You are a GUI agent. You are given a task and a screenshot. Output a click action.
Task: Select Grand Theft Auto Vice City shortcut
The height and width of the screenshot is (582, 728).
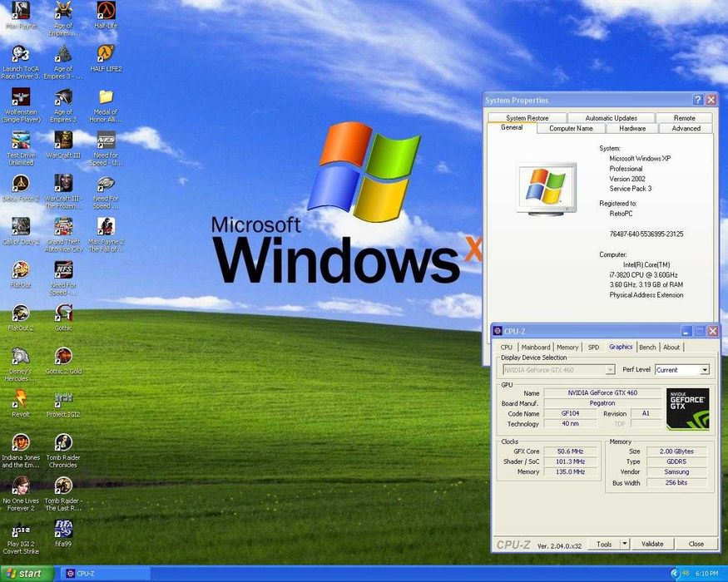[63, 234]
